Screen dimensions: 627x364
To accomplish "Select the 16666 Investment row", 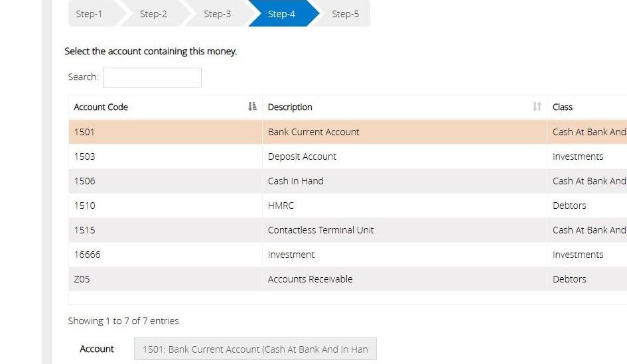I will click(x=348, y=255).
